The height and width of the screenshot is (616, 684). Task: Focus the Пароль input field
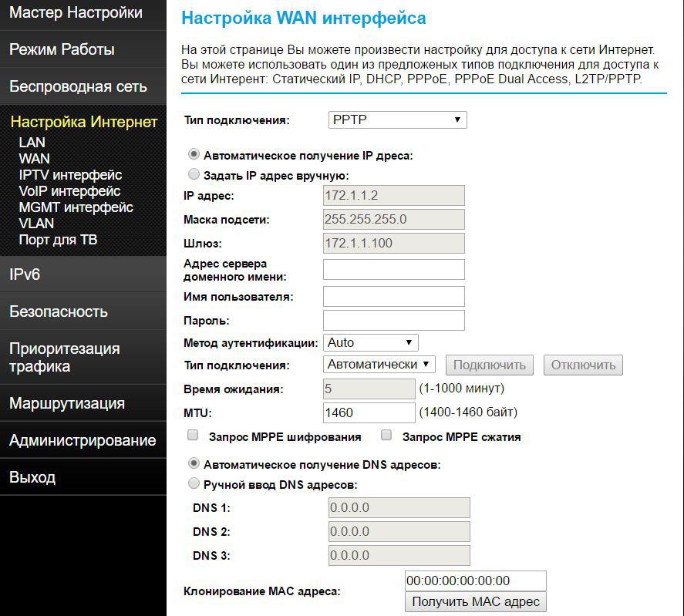pos(394,320)
